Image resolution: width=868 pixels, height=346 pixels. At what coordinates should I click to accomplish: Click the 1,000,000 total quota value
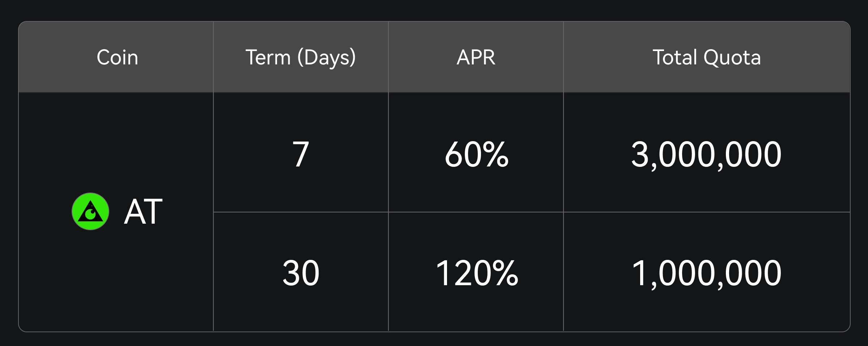[706, 273]
